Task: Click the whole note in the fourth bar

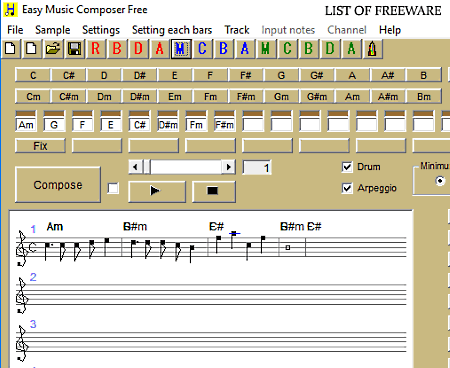Action: [288, 247]
